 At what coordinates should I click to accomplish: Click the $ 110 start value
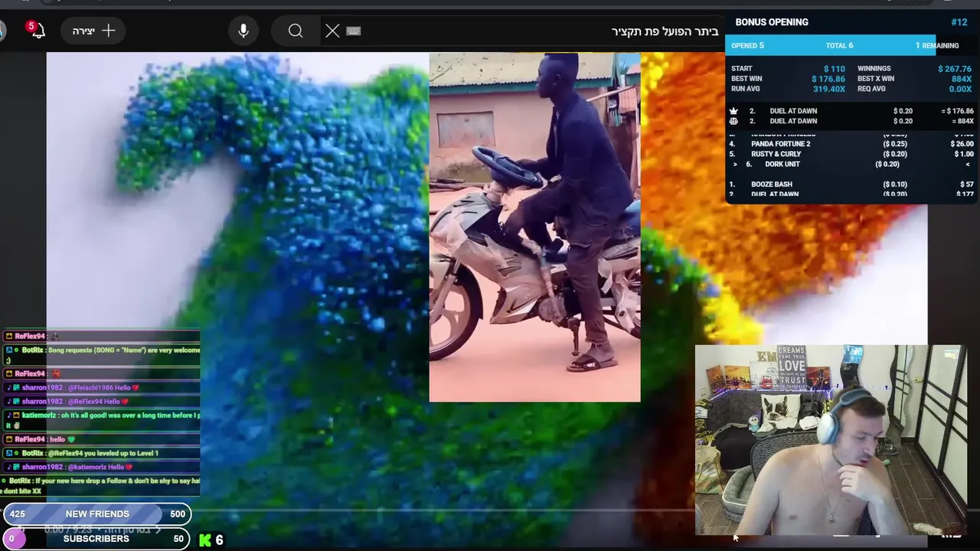click(x=835, y=69)
